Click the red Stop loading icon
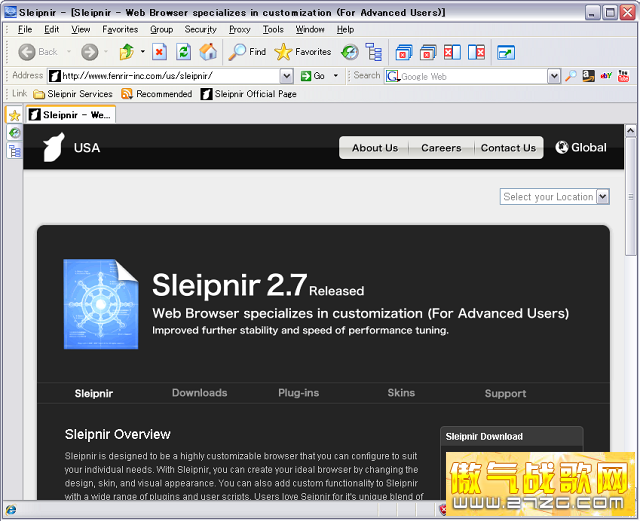The height and width of the screenshot is (521, 640). (159, 52)
